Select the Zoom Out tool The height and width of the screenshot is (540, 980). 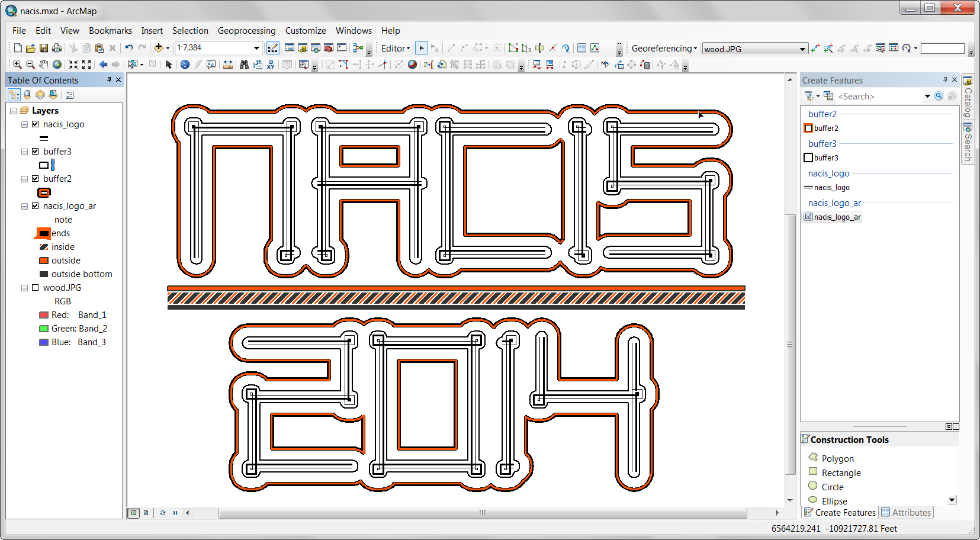tap(30, 64)
